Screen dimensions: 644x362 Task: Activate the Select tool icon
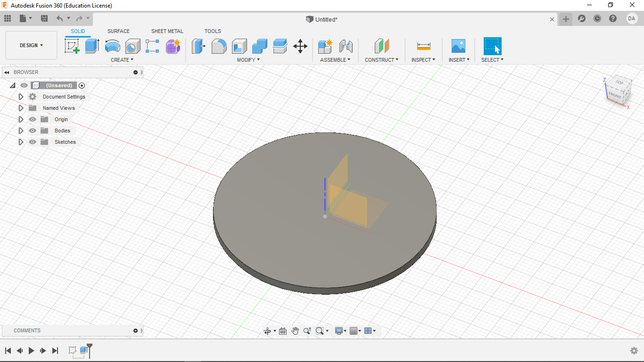[492, 46]
